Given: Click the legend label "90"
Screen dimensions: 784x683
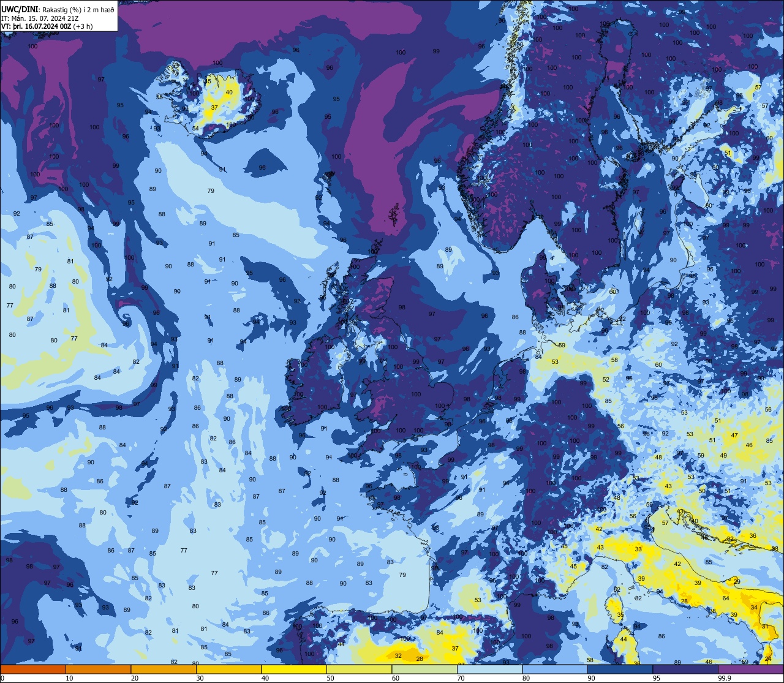Looking at the screenshot, I should tap(591, 678).
